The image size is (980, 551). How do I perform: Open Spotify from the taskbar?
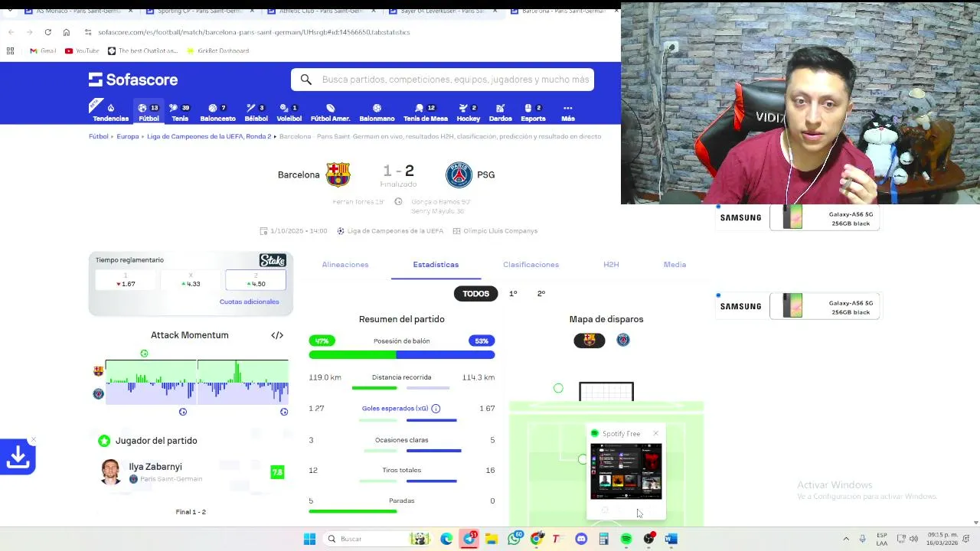(626, 539)
